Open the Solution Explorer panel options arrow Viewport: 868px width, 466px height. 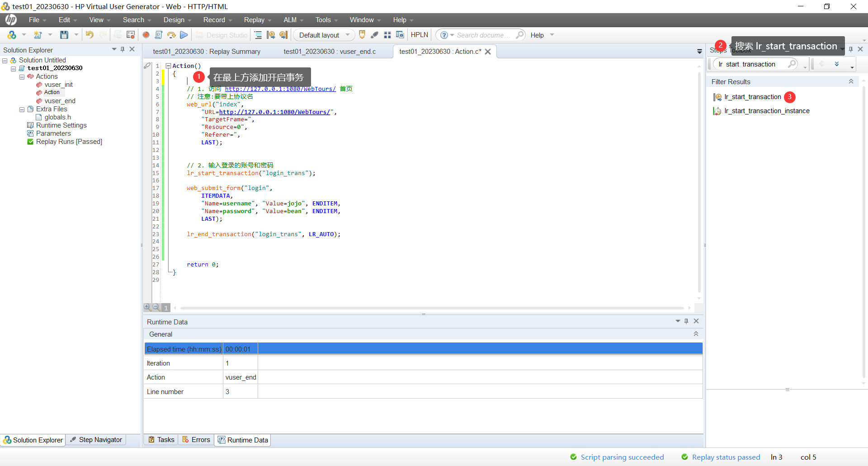tap(114, 49)
